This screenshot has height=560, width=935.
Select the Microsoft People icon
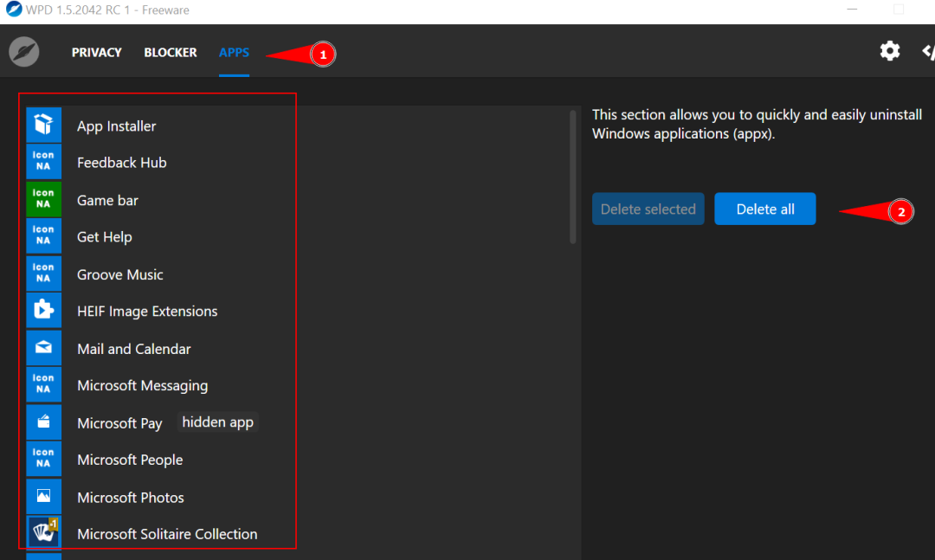(x=43, y=460)
